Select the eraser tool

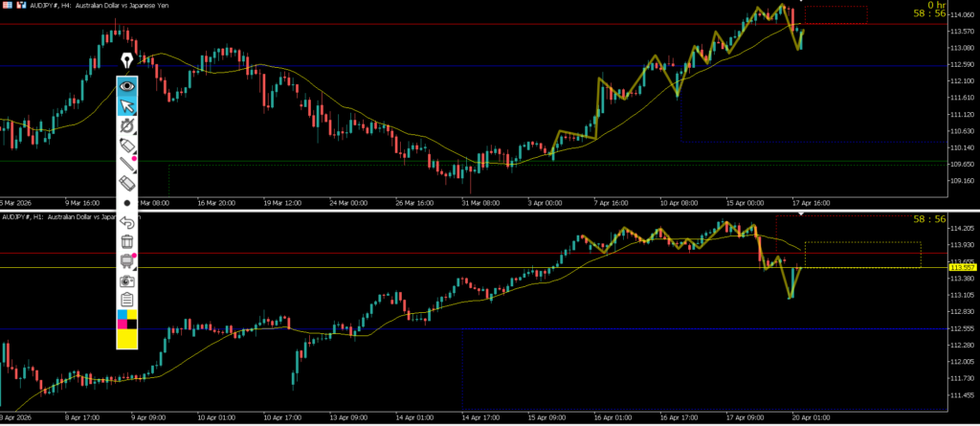pyautogui.click(x=127, y=183)
